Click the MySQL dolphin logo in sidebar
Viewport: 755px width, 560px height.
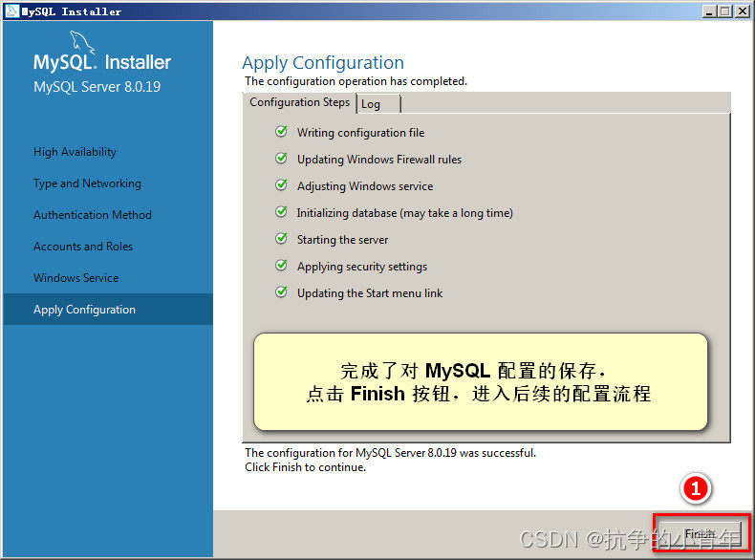point(82,42)
